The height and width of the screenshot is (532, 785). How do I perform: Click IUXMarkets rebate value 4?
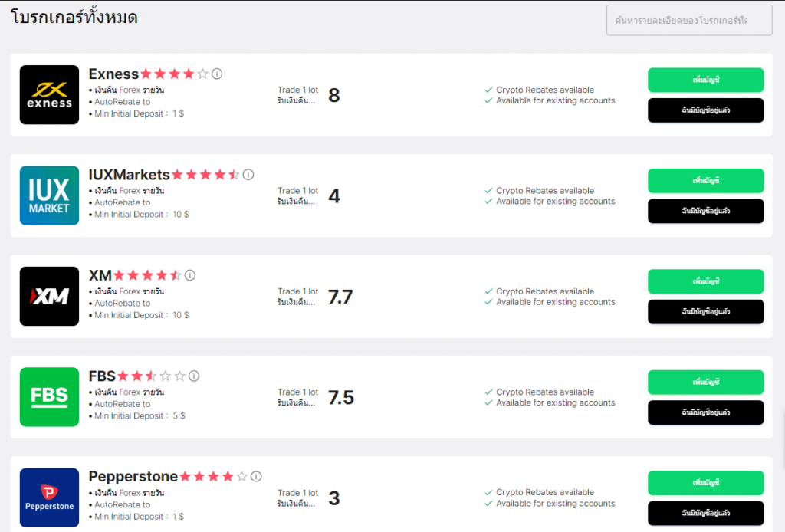tap(334, 195)
